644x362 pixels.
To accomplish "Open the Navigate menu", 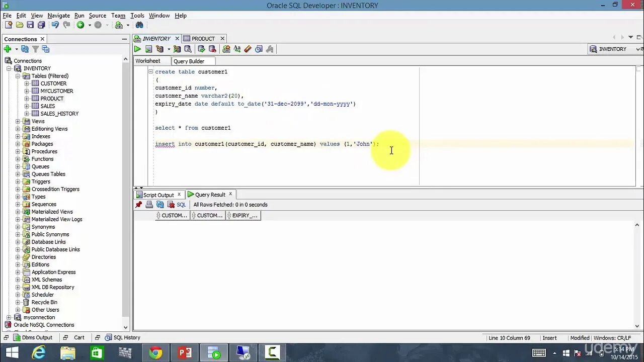I will [59, 16].
